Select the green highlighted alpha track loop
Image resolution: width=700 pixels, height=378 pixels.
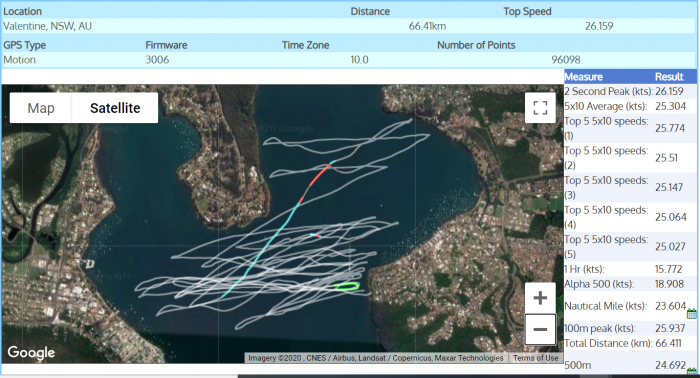coord(347,287)
